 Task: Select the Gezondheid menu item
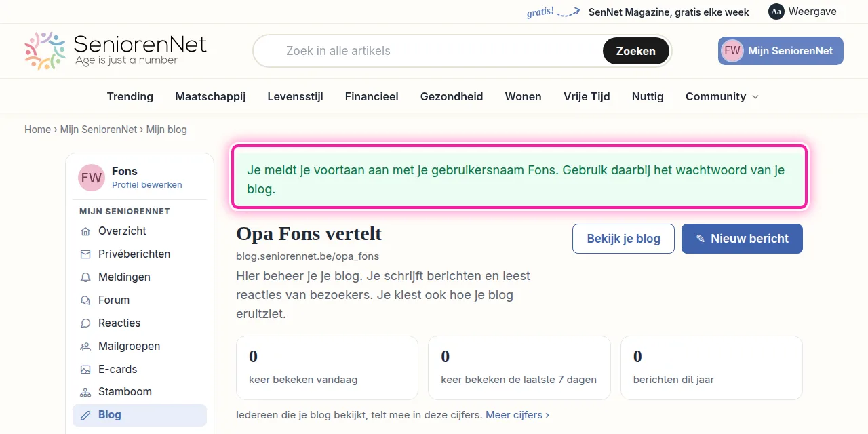(452, 96)
